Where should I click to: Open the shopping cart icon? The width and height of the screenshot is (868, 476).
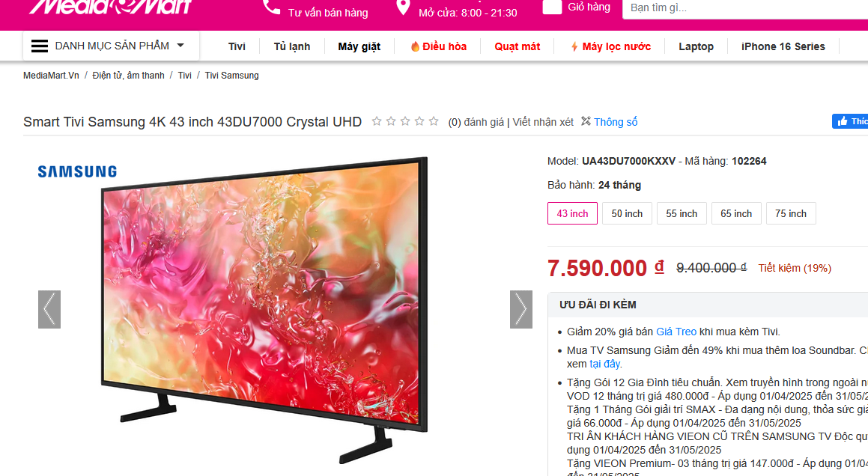pos(552,7)
